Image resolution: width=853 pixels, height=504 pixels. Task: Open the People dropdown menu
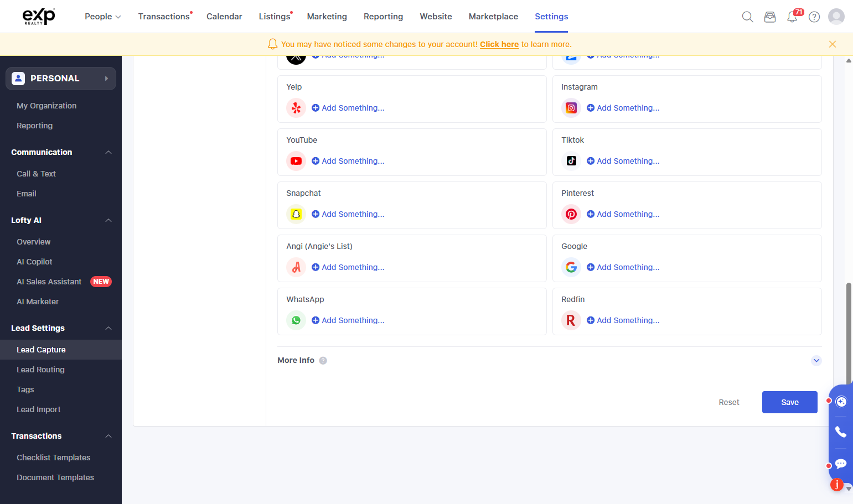pyautogui.click(x=103, y=17)
